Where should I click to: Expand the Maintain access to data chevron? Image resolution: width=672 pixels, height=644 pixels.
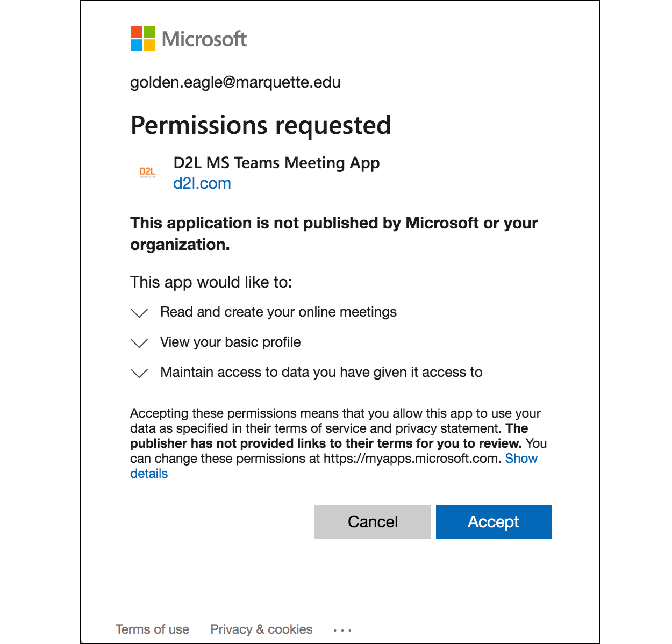139,373
